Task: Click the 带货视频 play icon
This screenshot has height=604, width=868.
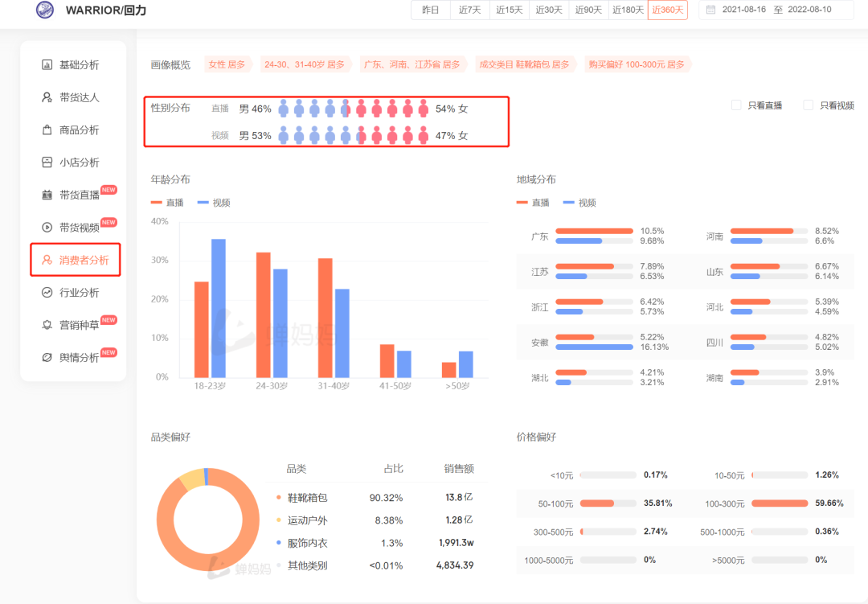Action: [47, 228]
